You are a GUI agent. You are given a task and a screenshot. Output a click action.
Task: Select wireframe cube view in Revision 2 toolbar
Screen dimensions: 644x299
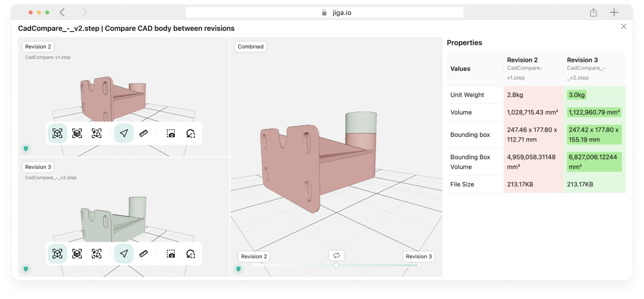coord(57,133)
